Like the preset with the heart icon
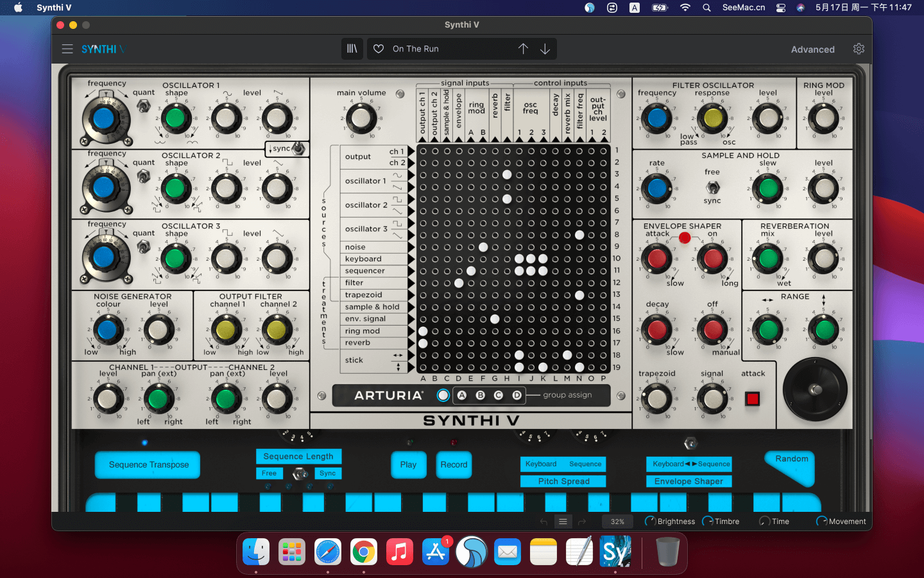Screen dimensions: 924x578 pos(379,49)
